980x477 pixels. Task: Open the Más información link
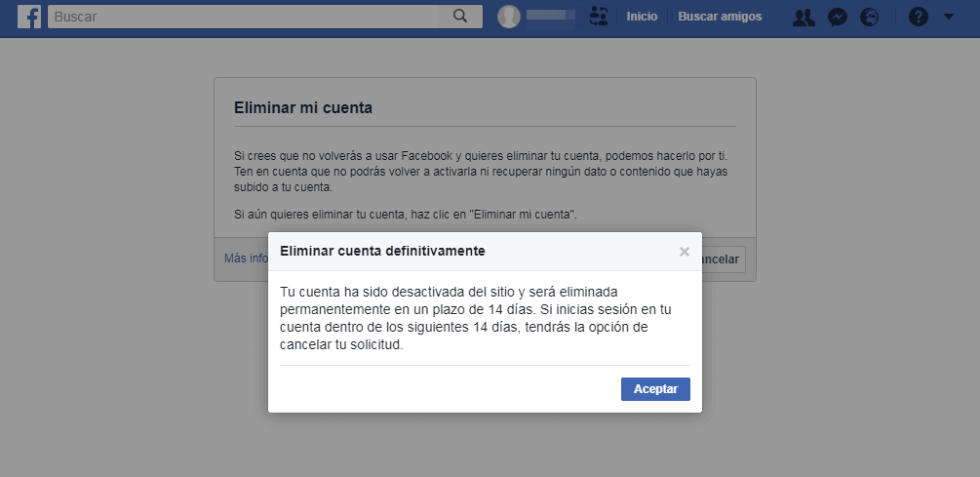pos(247,258)
